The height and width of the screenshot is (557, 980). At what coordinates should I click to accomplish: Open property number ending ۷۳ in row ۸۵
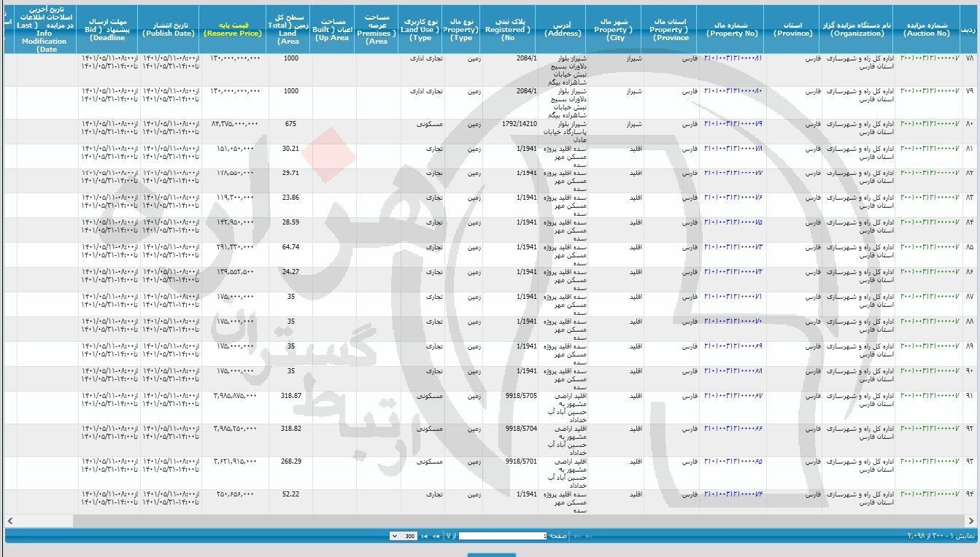click(x=733, y=247)
